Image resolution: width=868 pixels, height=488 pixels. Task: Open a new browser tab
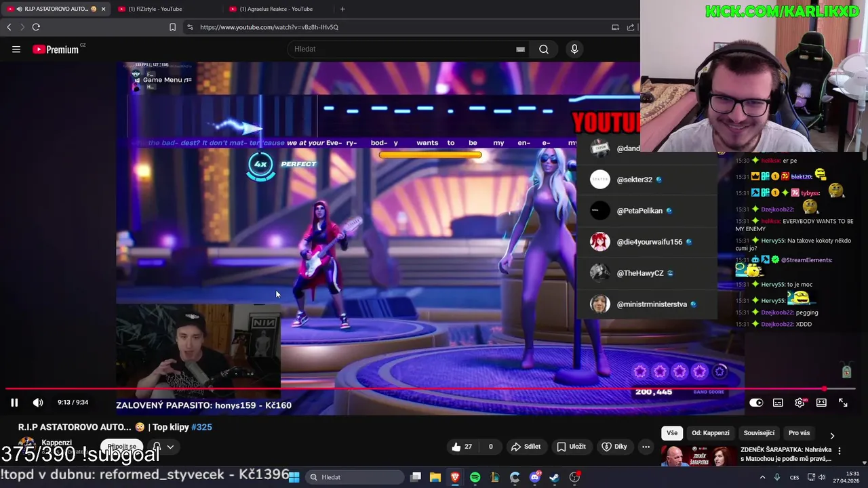pos(342,9)
